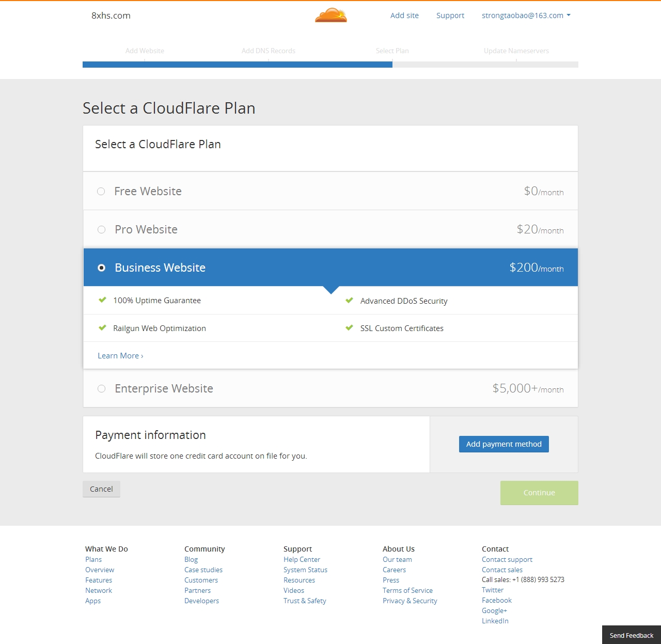Click the $0/month price
Screen dimensions: 661x644
click(x=544, y=191)
